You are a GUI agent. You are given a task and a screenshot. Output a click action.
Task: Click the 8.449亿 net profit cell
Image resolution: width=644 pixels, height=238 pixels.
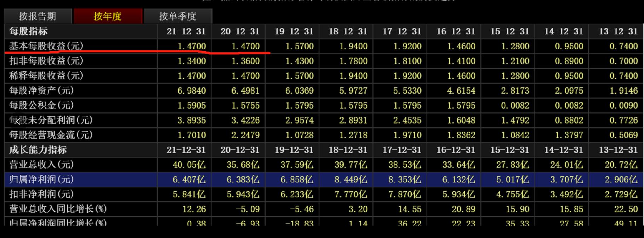[351, 180]
